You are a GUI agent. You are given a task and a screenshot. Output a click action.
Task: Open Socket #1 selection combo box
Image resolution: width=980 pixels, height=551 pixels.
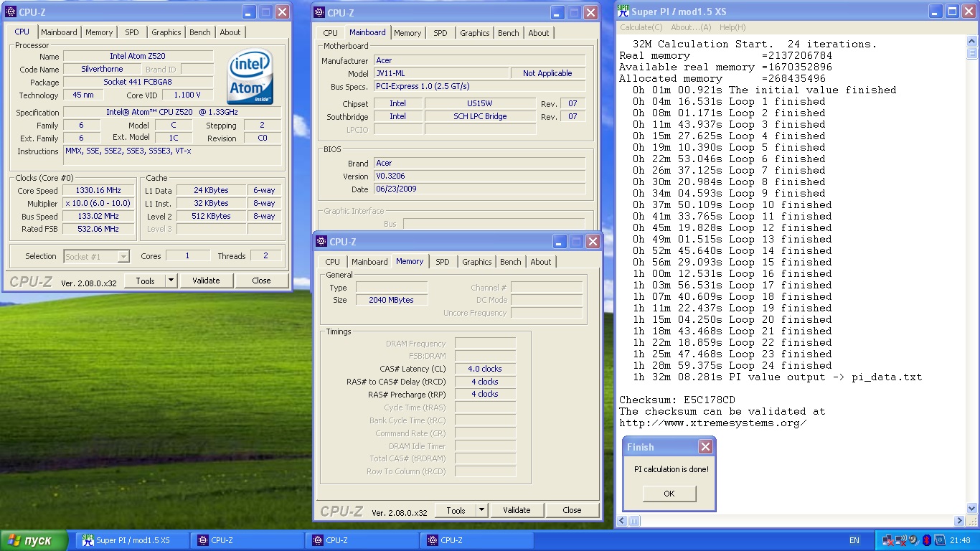(97, 256)
